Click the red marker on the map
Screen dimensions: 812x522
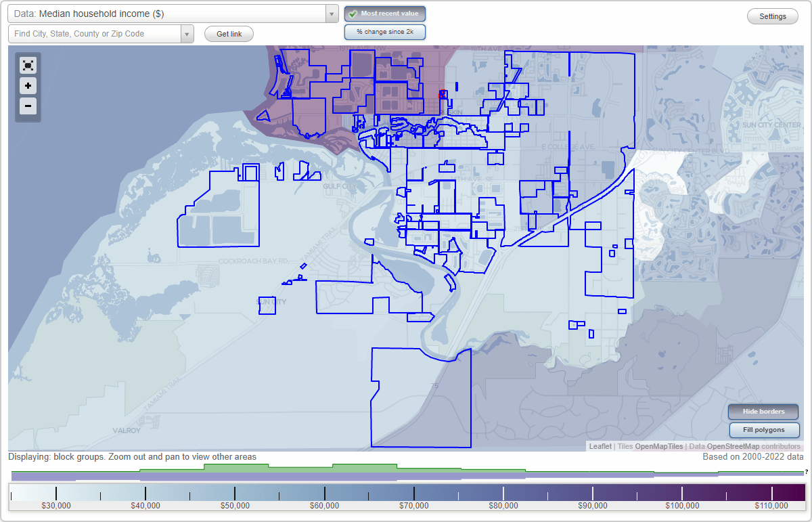point(443,94)
